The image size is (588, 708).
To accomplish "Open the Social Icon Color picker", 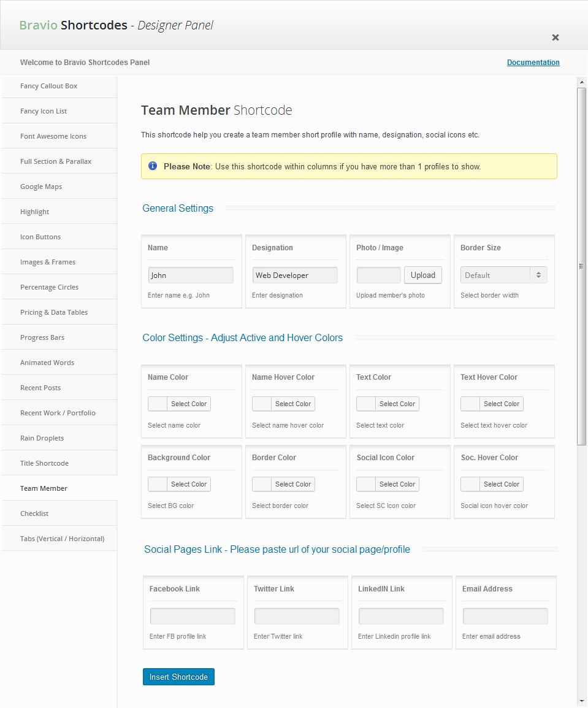I will pos(388,484).
